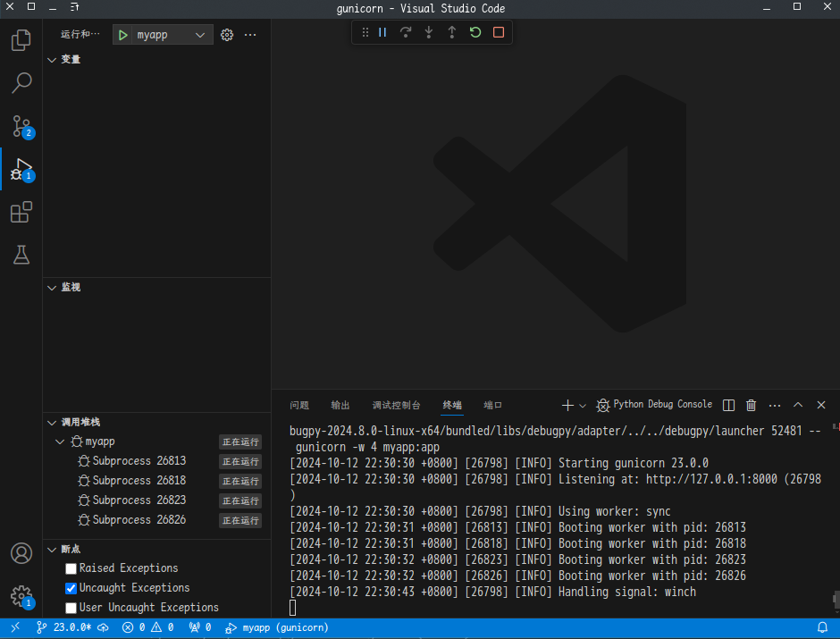This screenshot has width=840, height=639.
Task: Uncheck Uncaught Exceptions breakpoint
Action: [71, 588]
